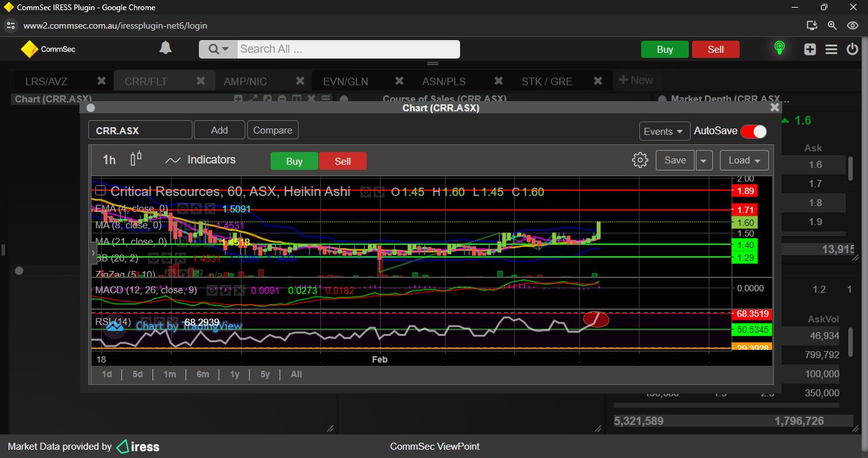Click the install app icon in address bar
The height and width of the screenshot is (458, 868).
(811, 25)
